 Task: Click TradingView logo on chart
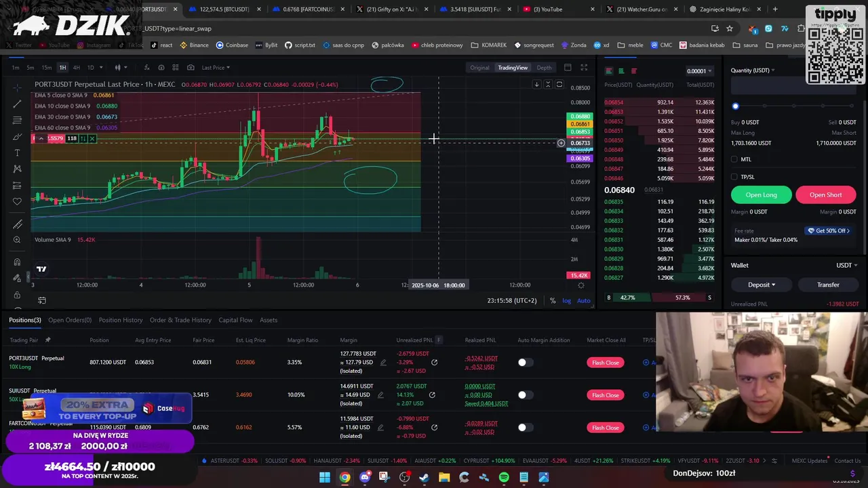(x=41, y=269)
